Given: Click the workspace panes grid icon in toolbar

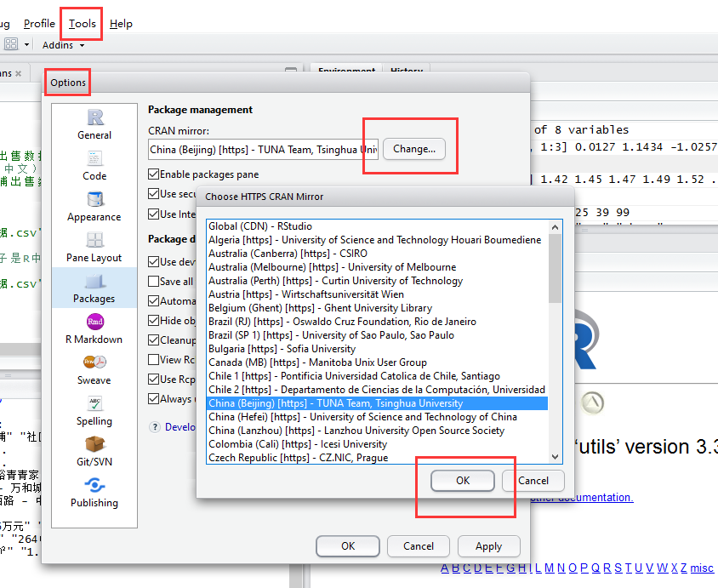Looking at the screenshot, I should [11, 44].
